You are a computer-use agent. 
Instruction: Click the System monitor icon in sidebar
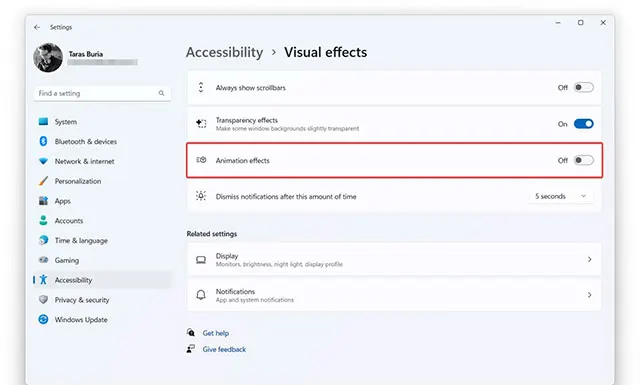point(43,121)
